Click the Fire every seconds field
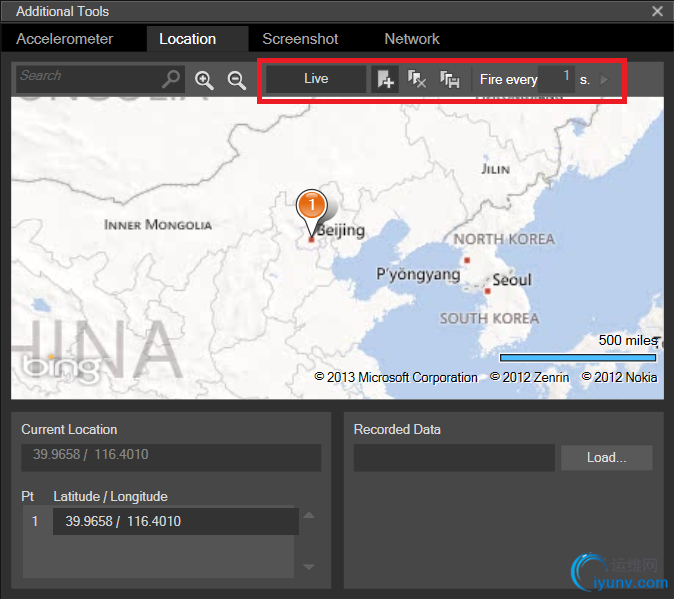This screenshot has height=599, width=674. tap(556, 79)
